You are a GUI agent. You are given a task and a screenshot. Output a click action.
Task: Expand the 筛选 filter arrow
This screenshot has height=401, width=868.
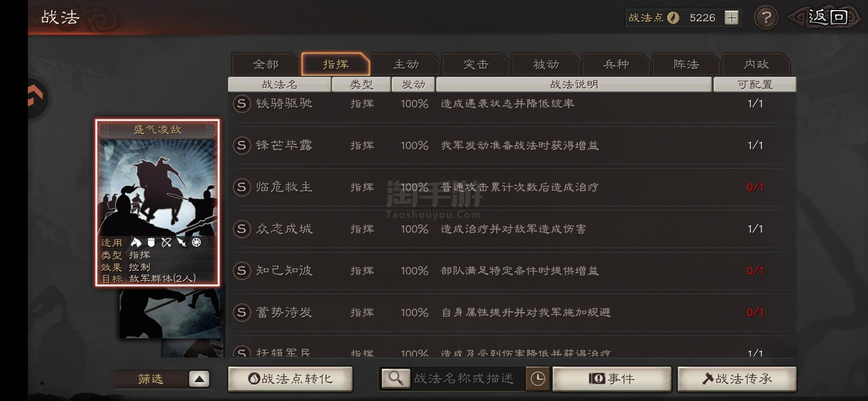tap(199, 379)
